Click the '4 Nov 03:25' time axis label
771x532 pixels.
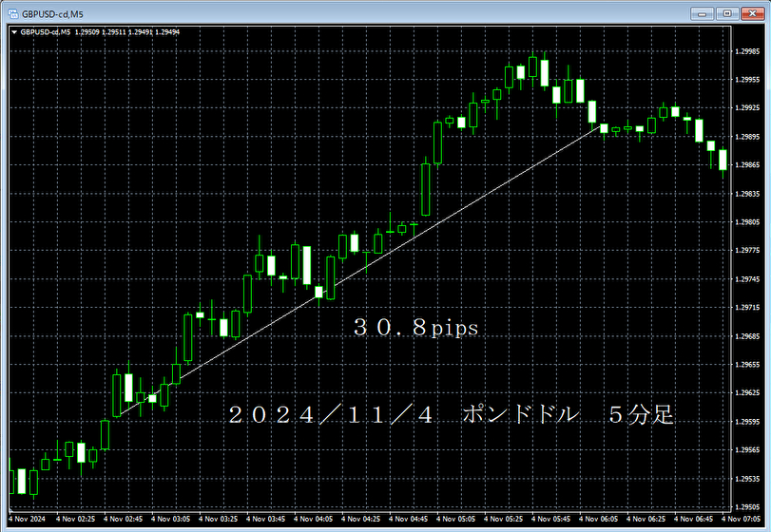pyautogui.click(x=218, y=519)
